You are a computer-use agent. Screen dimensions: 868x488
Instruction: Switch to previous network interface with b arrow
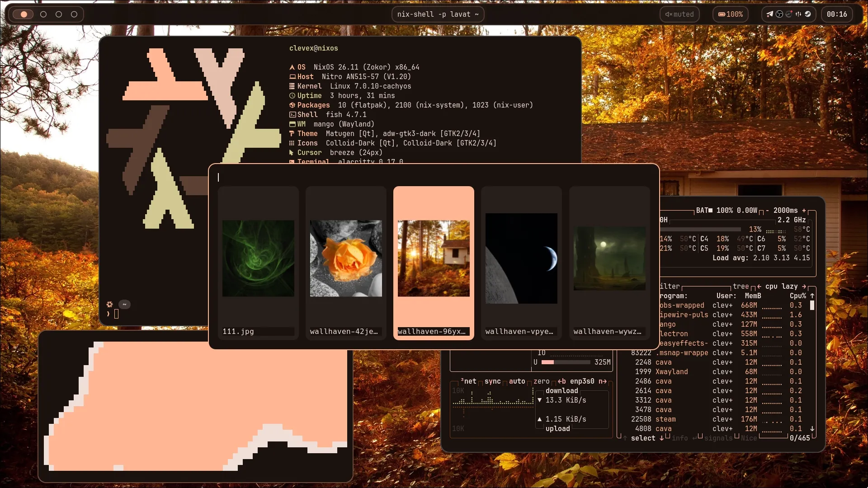click(x=561, y=381)
